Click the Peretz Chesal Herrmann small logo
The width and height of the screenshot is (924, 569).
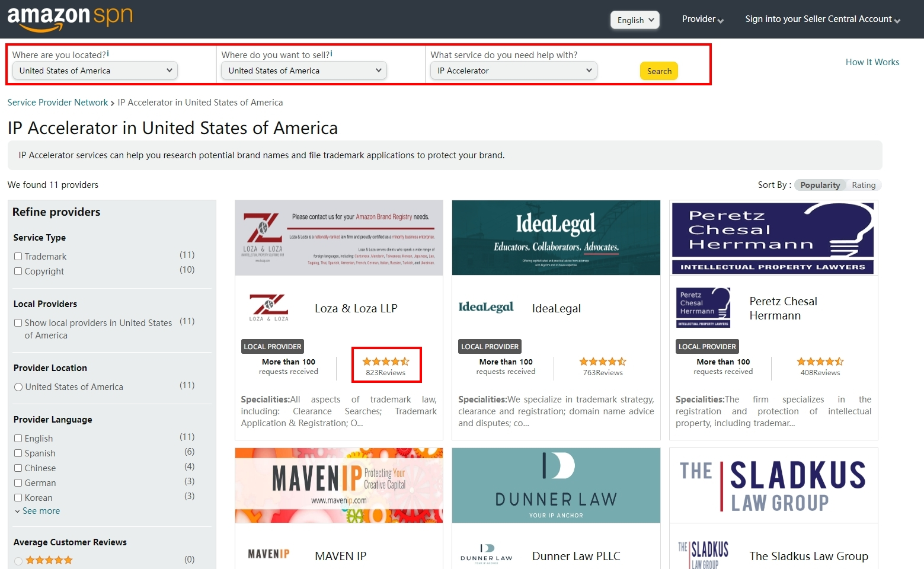(x=703, y=307)
